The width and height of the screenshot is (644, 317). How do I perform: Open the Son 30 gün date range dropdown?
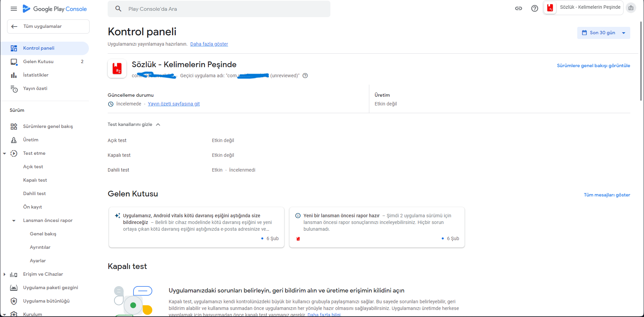click(x=603, y=33)
